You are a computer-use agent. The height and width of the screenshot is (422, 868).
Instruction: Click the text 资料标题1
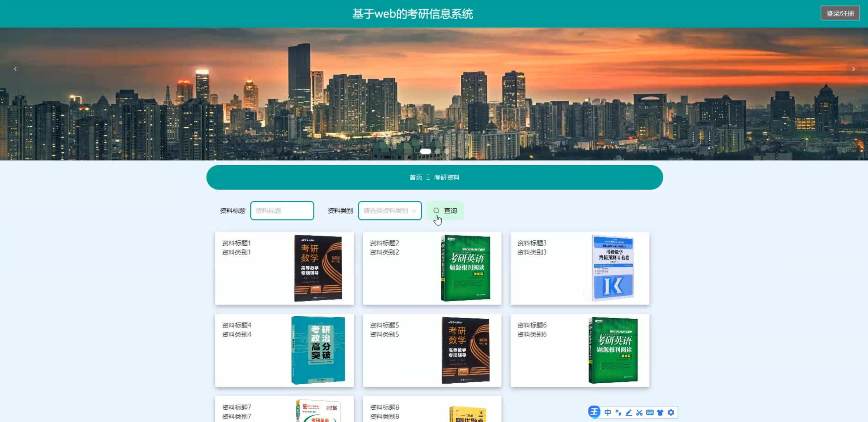[x=236, y=243]
